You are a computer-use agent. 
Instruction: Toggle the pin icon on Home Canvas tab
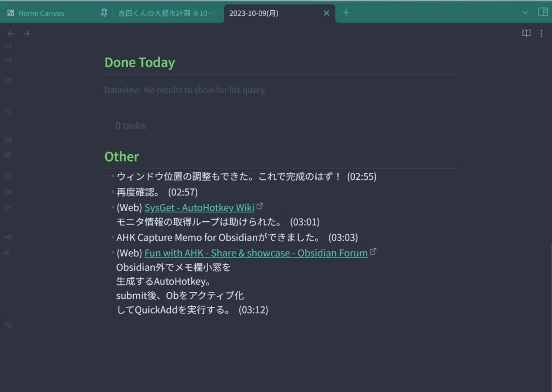pos(104,13)
